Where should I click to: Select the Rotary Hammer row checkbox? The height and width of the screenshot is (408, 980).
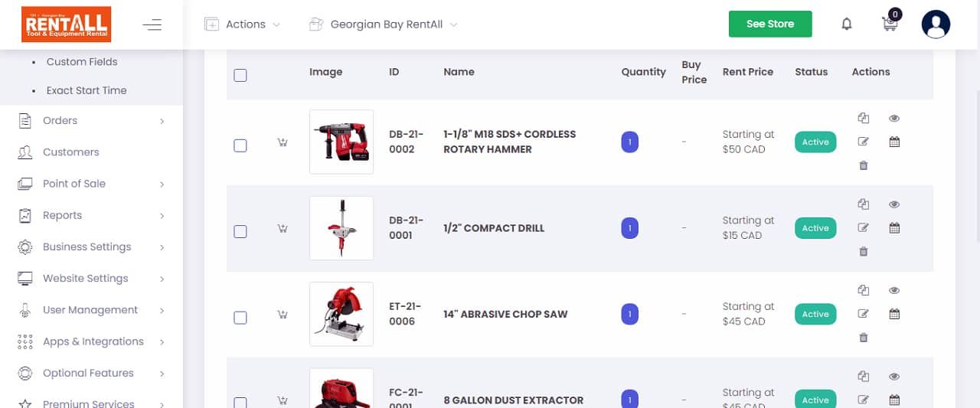pos(240,145)
